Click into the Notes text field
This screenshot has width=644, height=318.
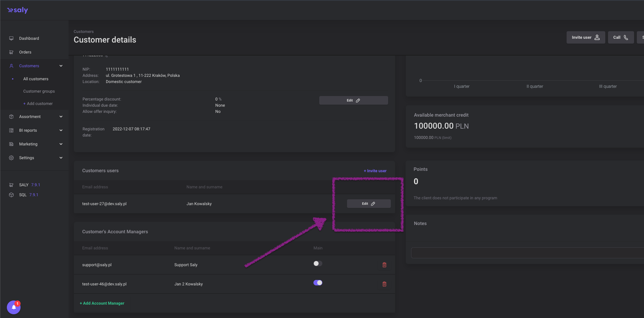[x=528, y=253]
